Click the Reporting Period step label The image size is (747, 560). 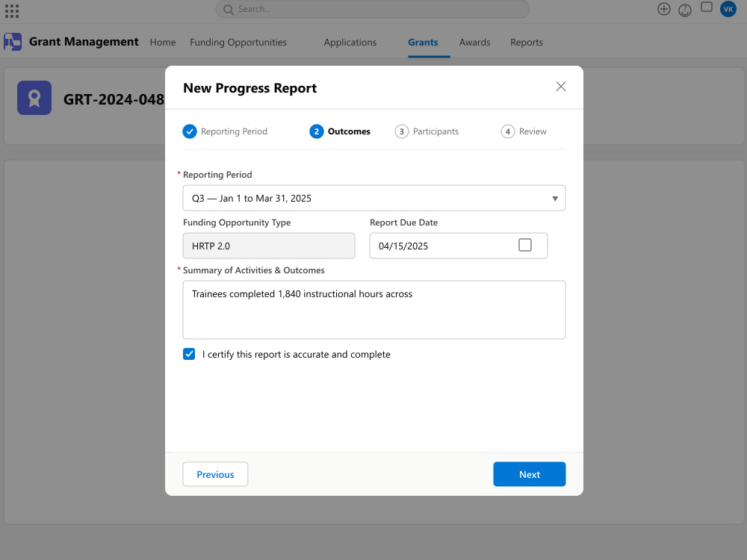tap(234, 131)
